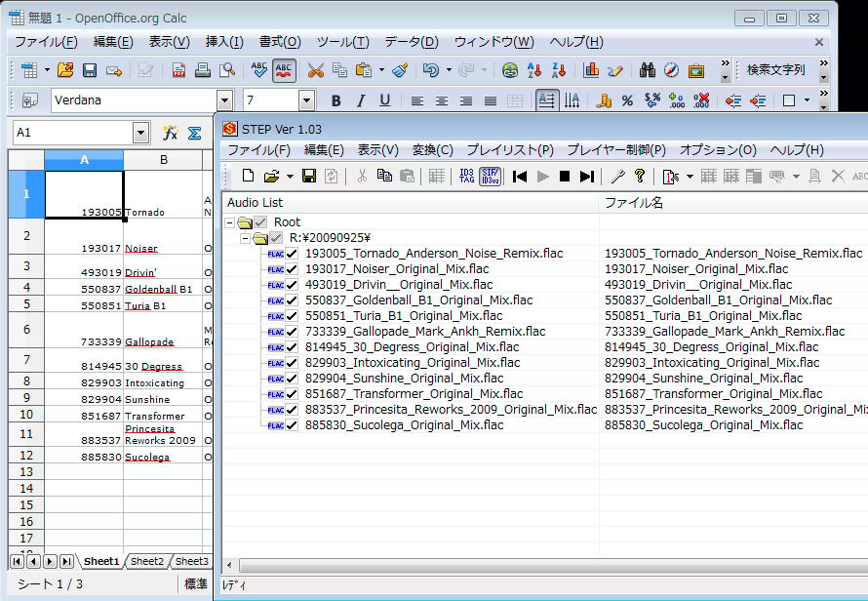Collapse the Root tree node
This screenshot has width=868, height=601.
point(230,222)
